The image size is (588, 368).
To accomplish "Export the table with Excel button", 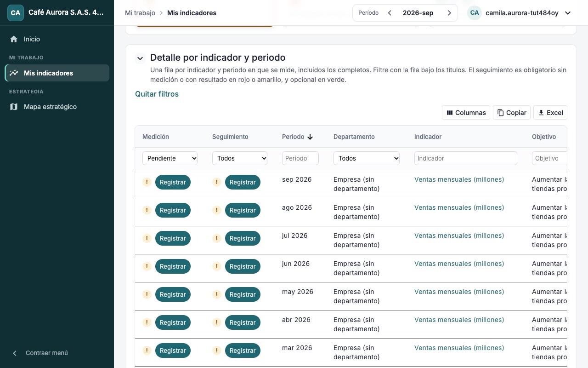I will [550, 113].
